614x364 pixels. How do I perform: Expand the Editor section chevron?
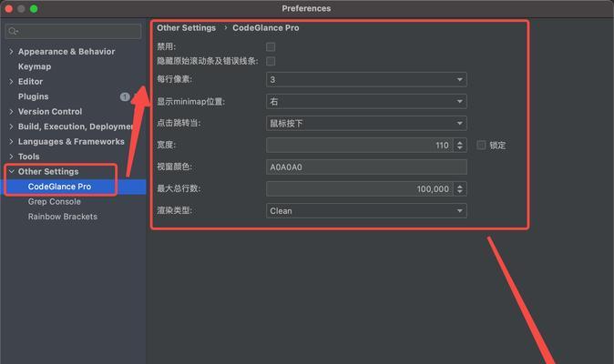(11, 81)
